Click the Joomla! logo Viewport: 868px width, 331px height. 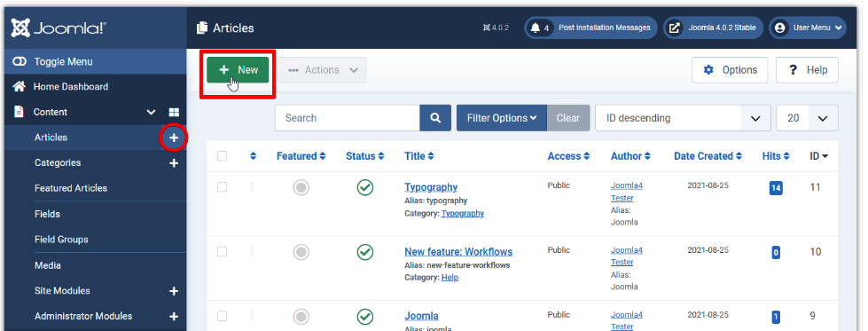[59, 28]
